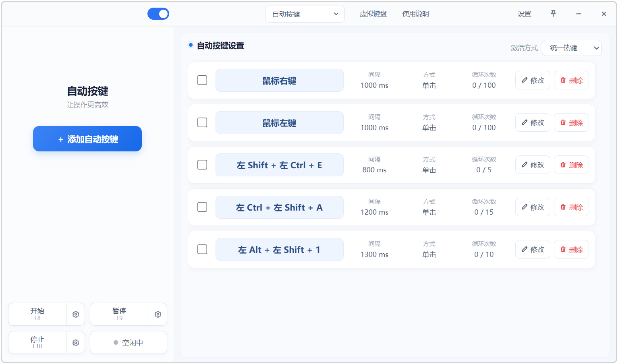Select the 鼠标左键 key label
This screenshot has height=364, width=618.
(280, 123)
